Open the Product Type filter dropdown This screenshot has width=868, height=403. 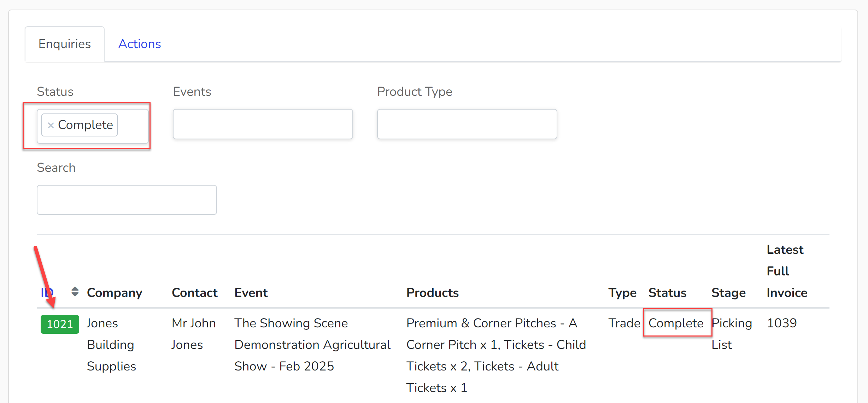467,124
